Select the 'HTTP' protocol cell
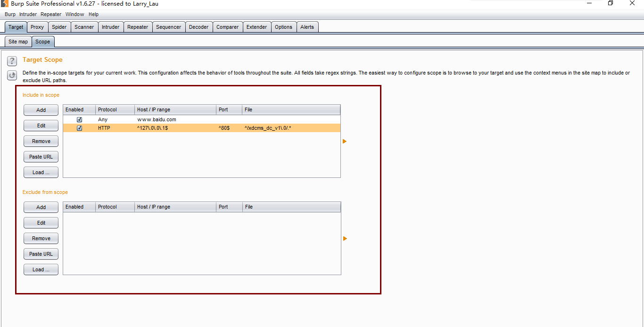Image resolution: width=644 pixels, height=327 pixels. 115,128
